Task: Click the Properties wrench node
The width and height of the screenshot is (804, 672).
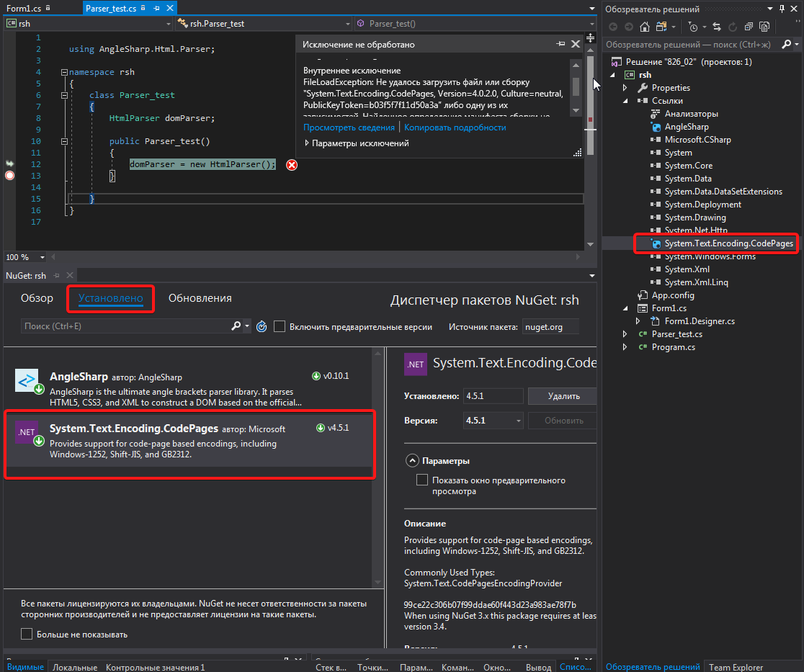Action: (671, 88)
